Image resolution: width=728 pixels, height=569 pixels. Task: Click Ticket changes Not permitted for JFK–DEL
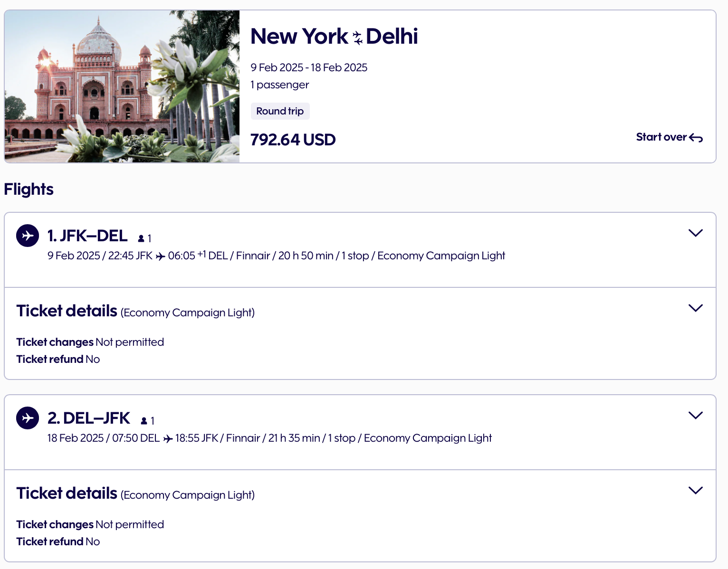click(x=90, y=342)
